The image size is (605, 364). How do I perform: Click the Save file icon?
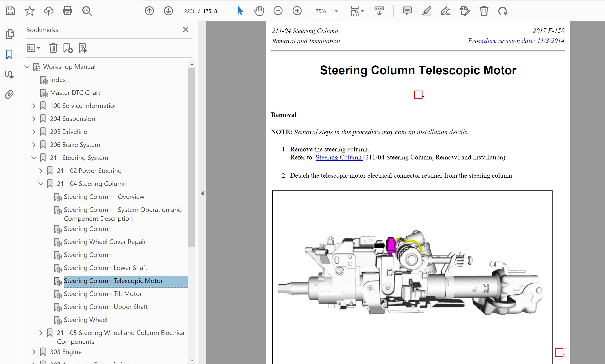tap(11, 11)
